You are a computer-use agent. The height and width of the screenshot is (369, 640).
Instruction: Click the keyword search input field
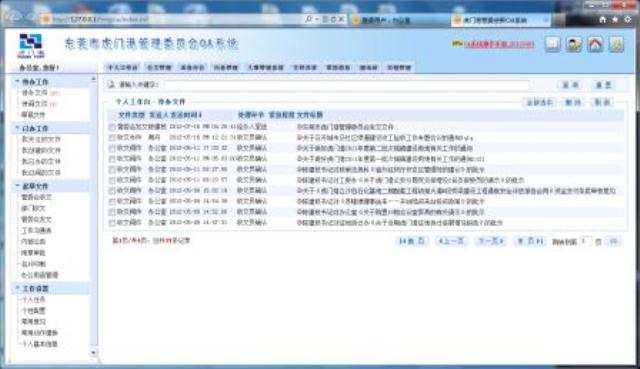click(346, 85)
